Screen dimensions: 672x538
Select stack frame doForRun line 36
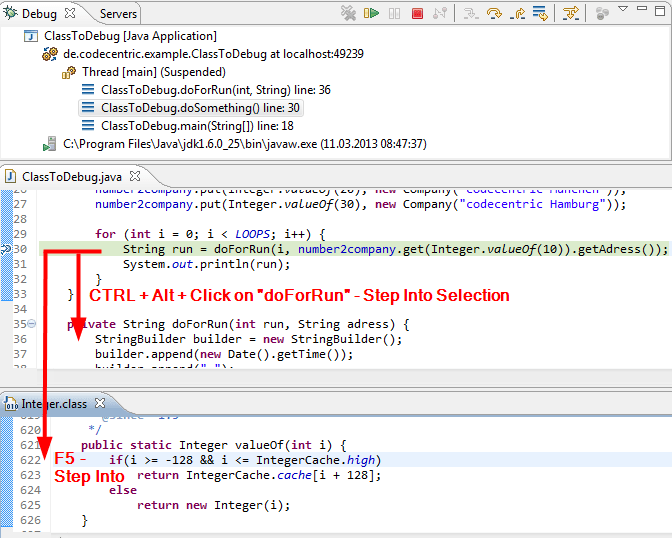215,90
